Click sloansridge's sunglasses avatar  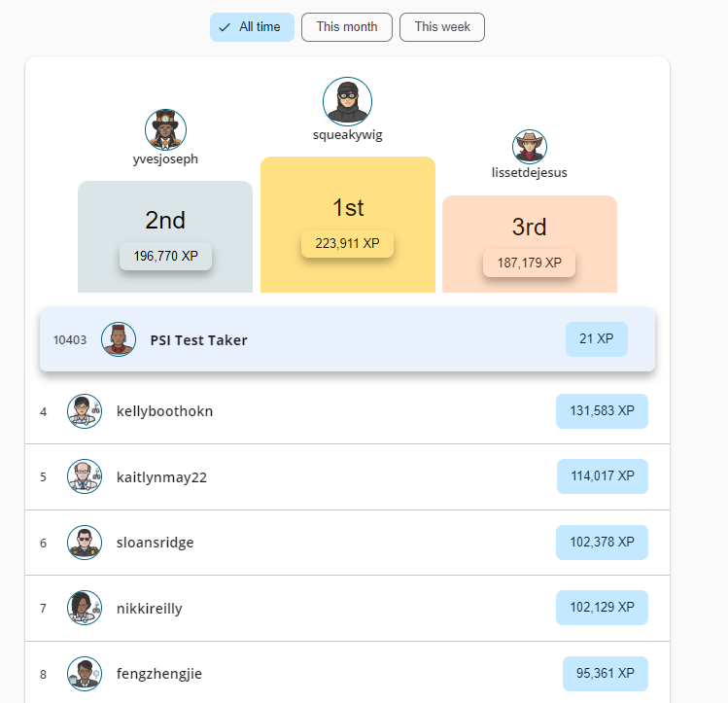click(85, 543)
